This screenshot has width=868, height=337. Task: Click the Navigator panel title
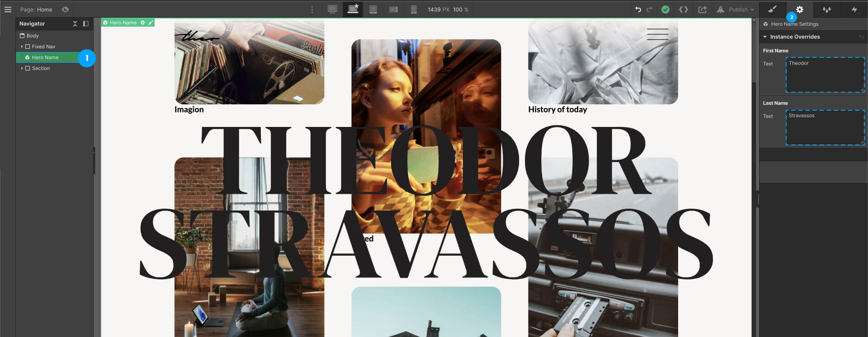click(32, 23)
